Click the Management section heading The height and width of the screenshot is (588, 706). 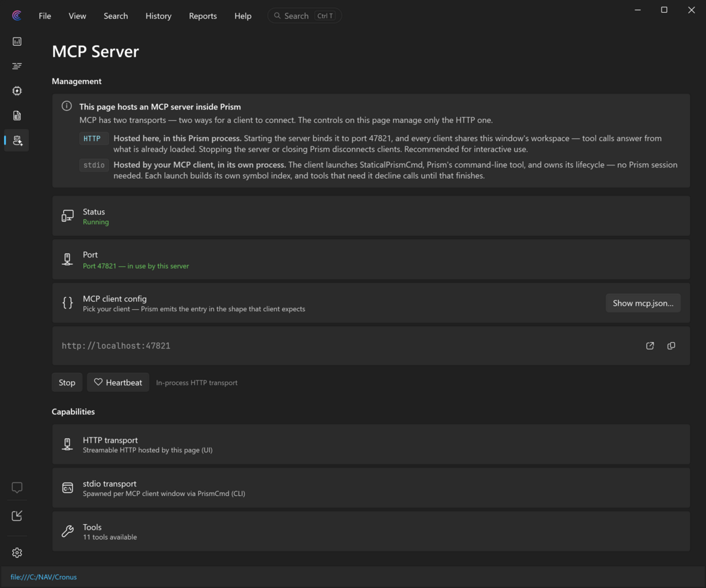[77, 81]
